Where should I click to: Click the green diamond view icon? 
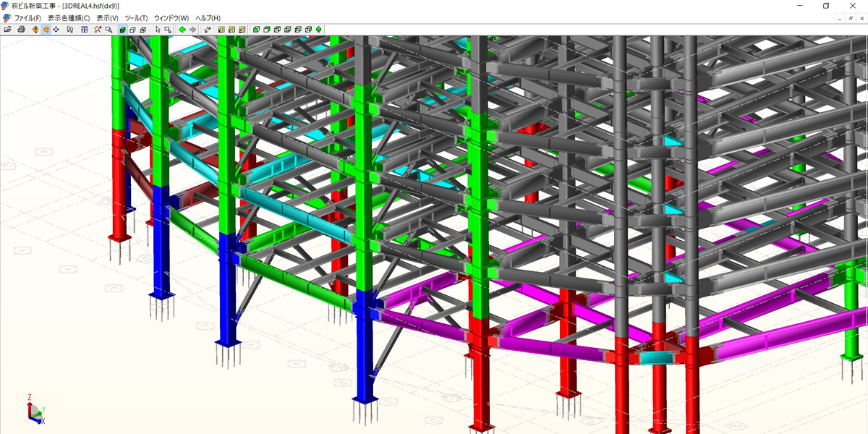tap(319, 30)
